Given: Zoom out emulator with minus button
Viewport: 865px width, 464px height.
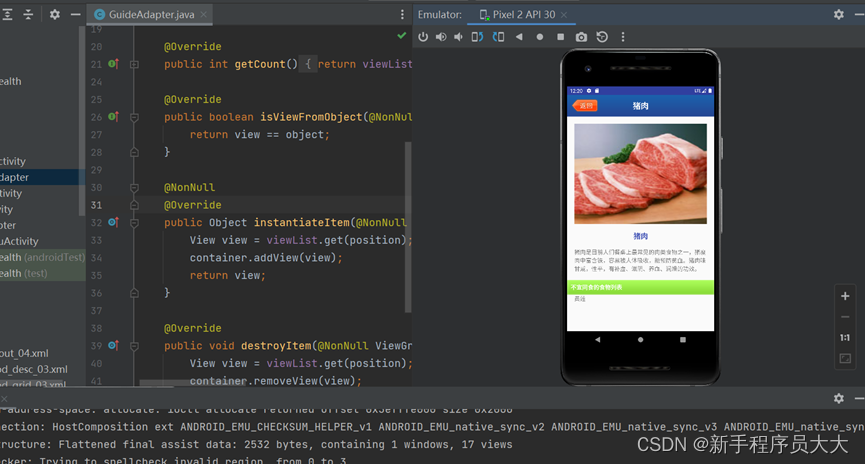Looking at the screenshot, I should click(x=845, y=317).
